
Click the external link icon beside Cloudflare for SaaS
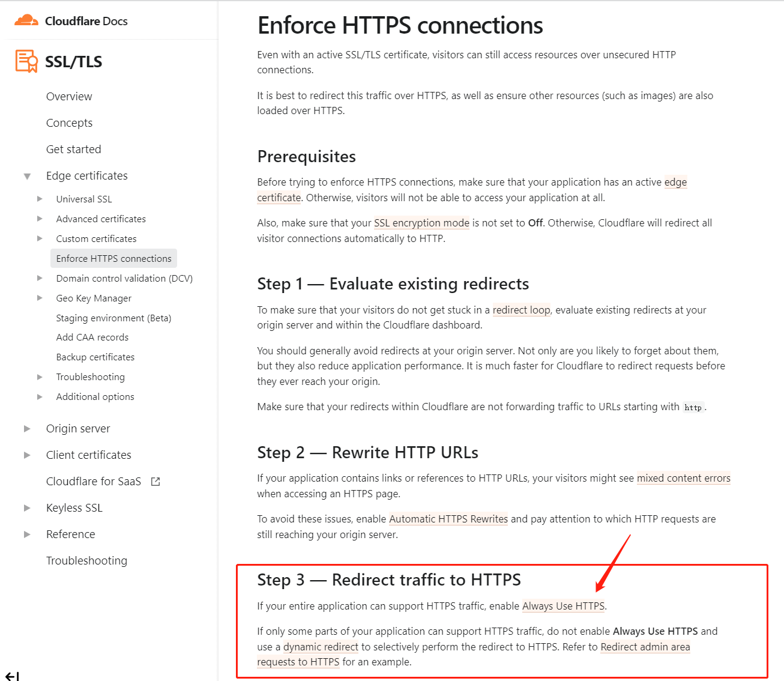tap(155, 482)
